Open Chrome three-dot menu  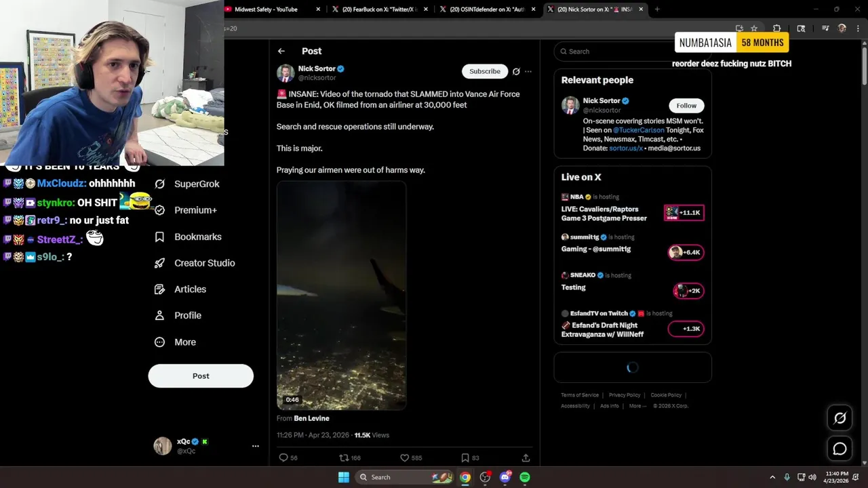(859, 28)
